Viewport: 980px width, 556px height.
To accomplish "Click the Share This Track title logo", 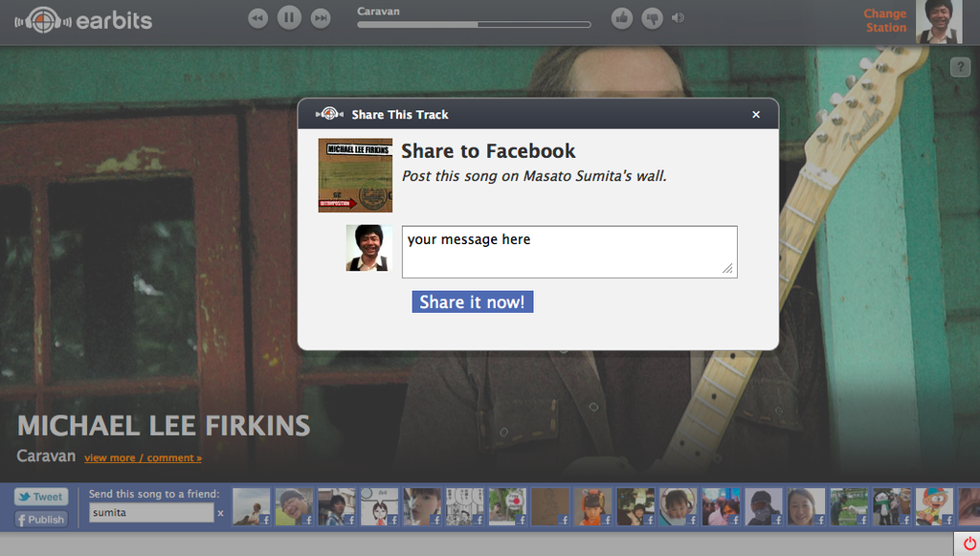I will [x=329, y=114].
